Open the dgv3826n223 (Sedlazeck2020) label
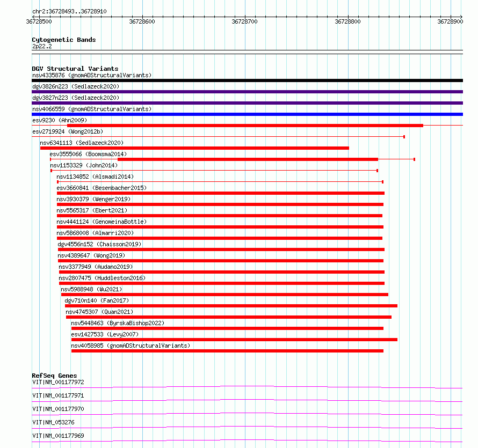Screen dimensions: 478x448 (76, 86)
